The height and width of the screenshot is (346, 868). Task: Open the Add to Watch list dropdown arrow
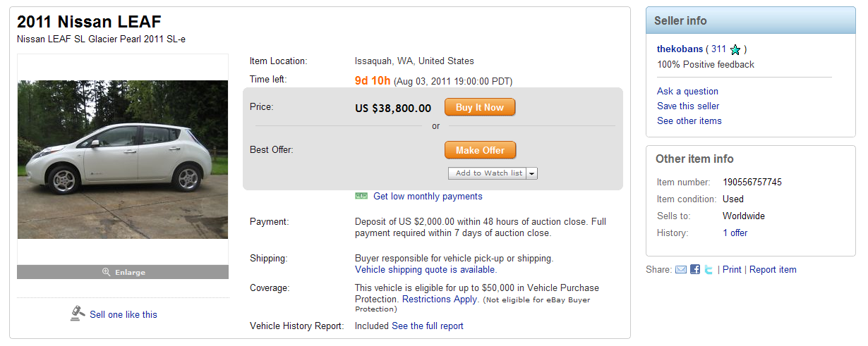click(x=532, y=173)
